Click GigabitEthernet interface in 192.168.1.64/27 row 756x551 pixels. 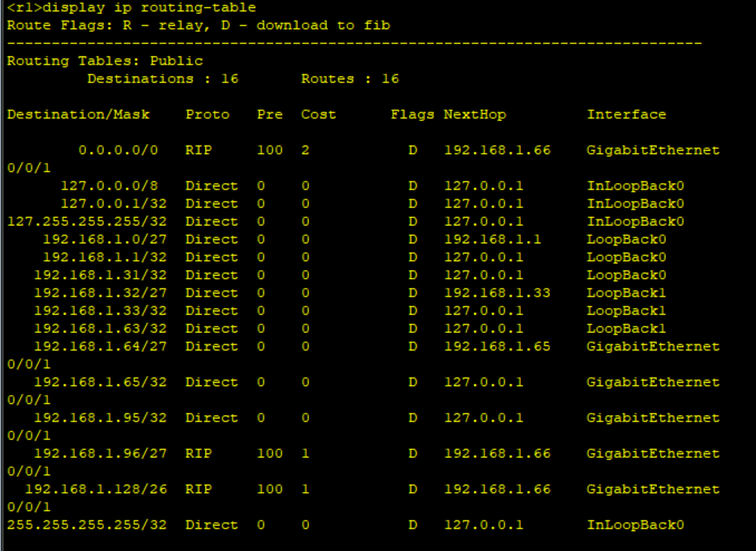[653, 347]
